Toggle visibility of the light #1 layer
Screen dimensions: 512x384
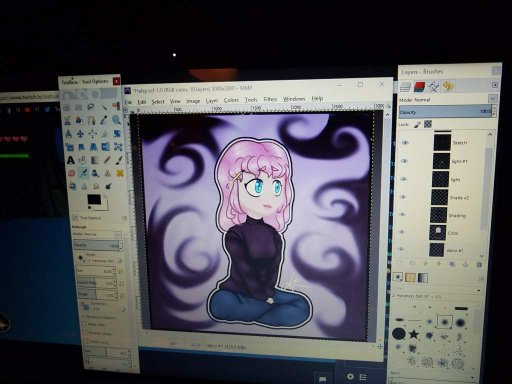tap(404, 161)
